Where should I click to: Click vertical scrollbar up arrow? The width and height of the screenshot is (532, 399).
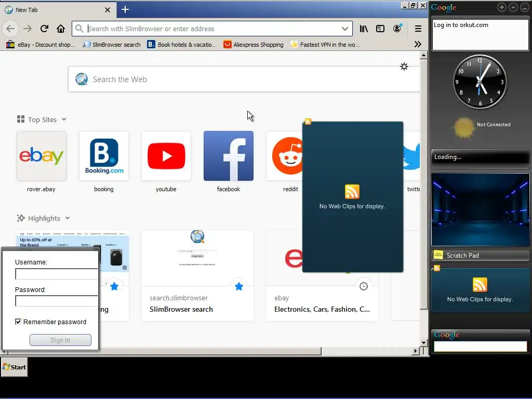pos(423,55)
